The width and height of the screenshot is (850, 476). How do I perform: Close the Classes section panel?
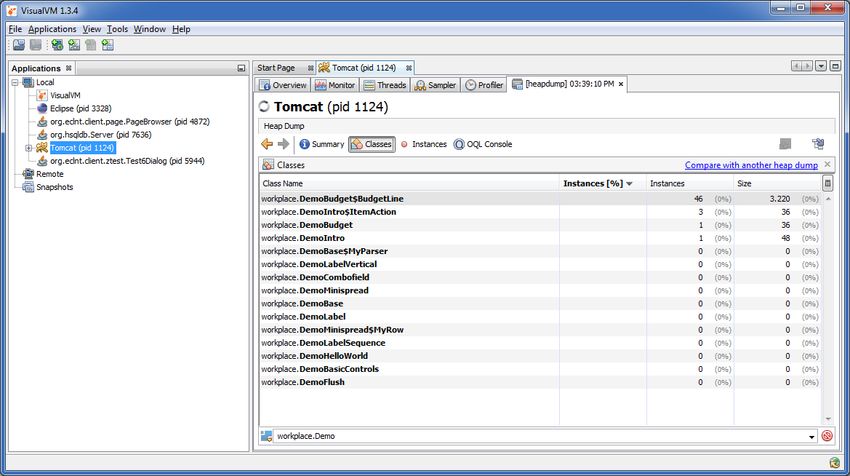click(827, 164)
